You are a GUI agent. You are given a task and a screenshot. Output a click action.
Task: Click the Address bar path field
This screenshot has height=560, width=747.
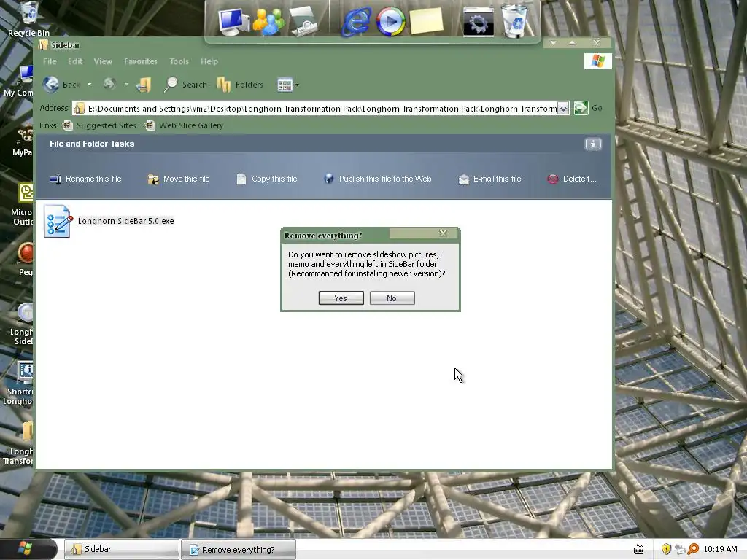(315, 109)
